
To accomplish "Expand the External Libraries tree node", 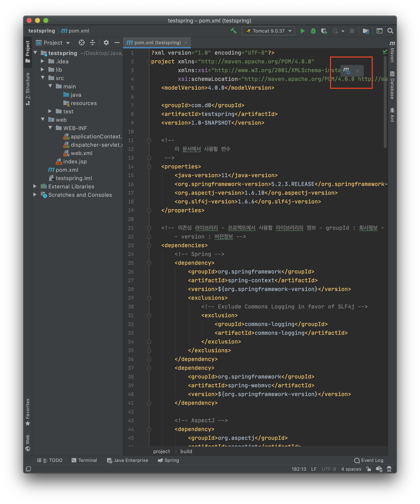I will pyautogui.click(x=35, y=186).
